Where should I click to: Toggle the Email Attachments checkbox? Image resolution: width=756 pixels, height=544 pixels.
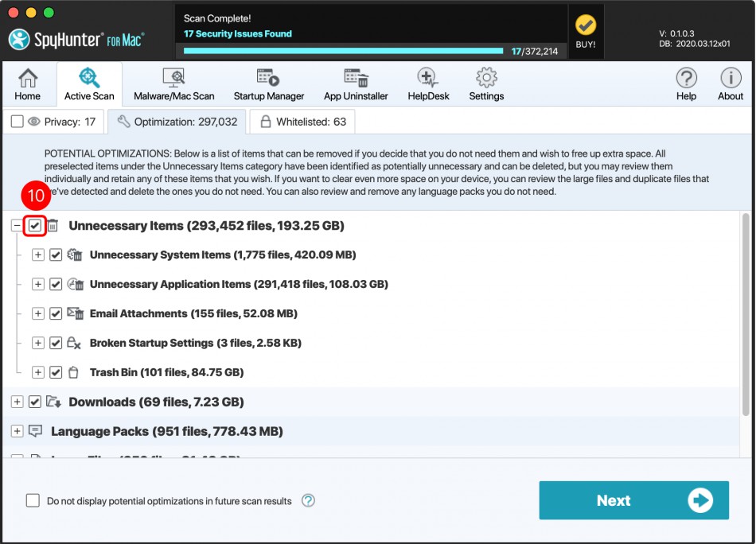(x=56, y=313)
